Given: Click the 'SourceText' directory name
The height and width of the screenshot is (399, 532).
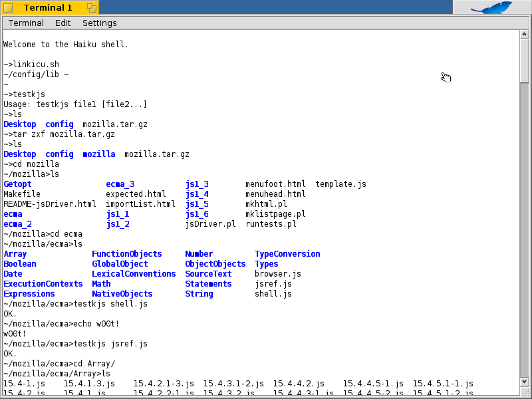Looking at the screenshot, I should (x=208, y=274).
